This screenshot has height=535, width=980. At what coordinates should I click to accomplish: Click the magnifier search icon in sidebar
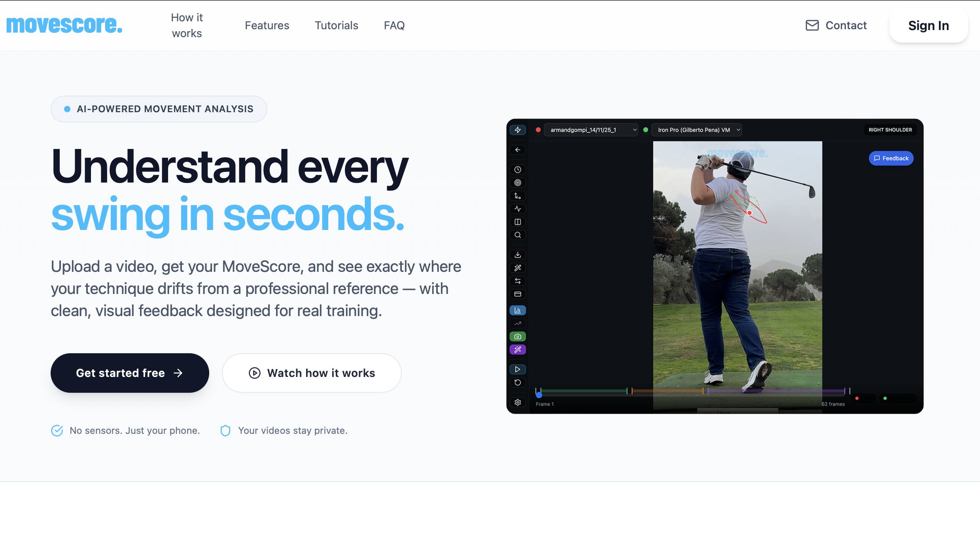517,235
